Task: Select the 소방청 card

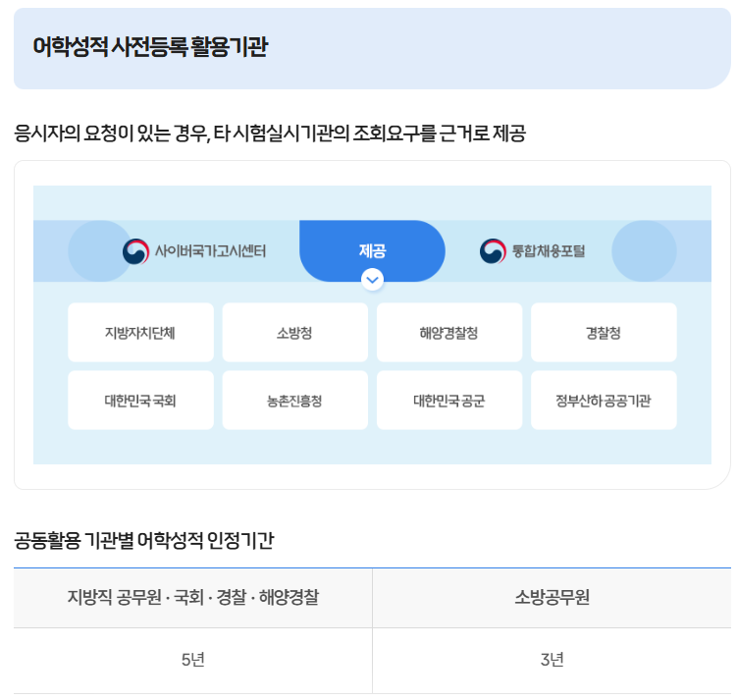Action: pyautogui.click(x=294, y=333)
